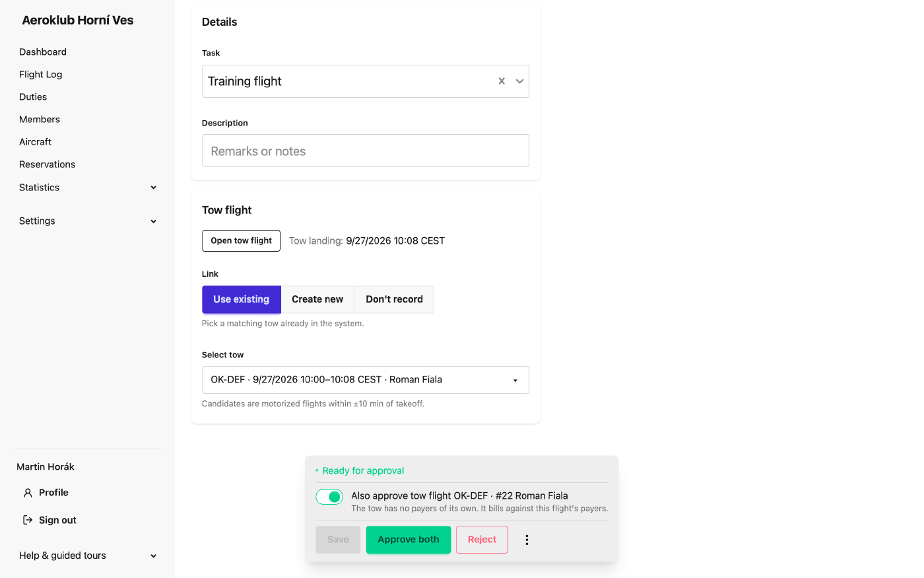
Task: Click the 'Pick a matching tow' hint text
Action: 283,324
